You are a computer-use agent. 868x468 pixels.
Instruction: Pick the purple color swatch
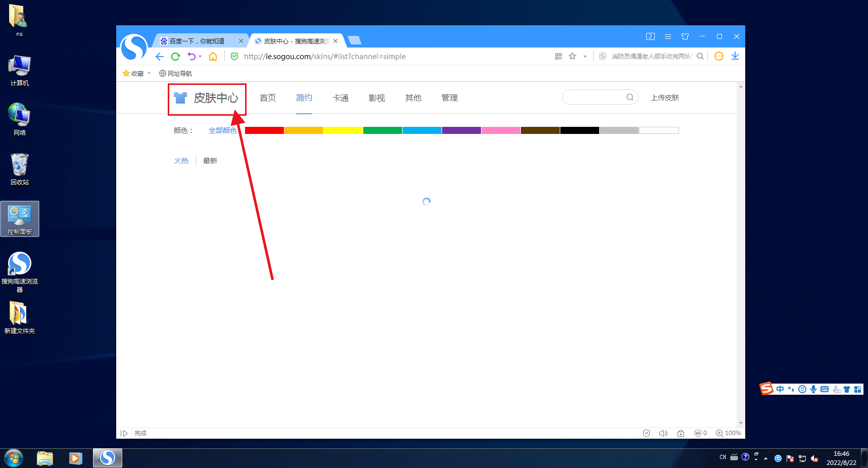(461, 130)
